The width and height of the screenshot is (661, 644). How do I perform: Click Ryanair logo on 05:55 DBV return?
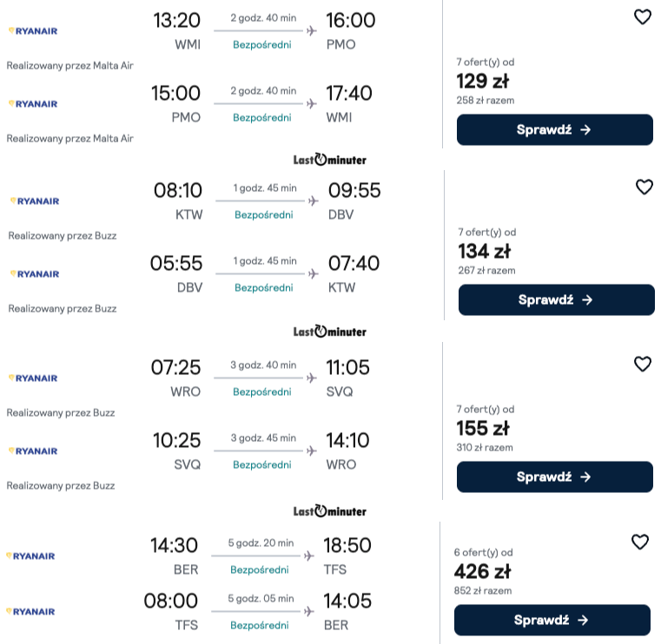pos(35,274)
